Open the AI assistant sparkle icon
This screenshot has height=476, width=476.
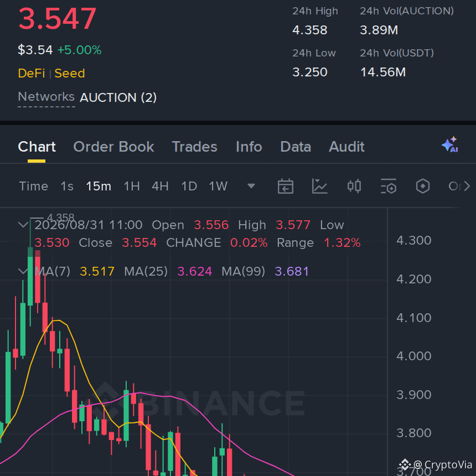click(450, 145)
